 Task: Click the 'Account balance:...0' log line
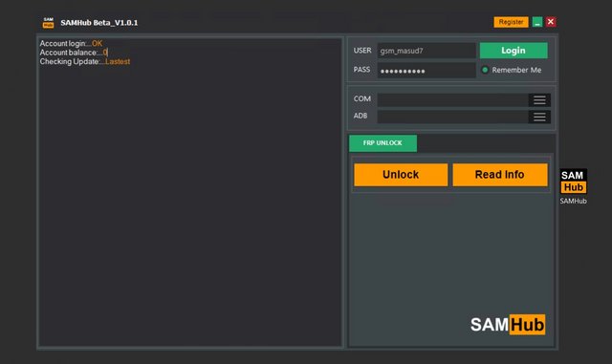(74, 53)
